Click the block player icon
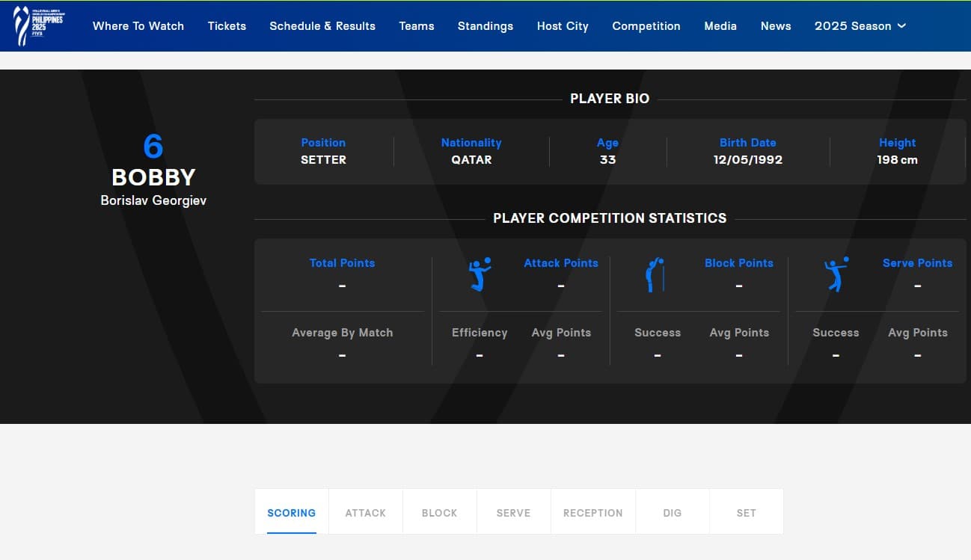 coord(655,274)
